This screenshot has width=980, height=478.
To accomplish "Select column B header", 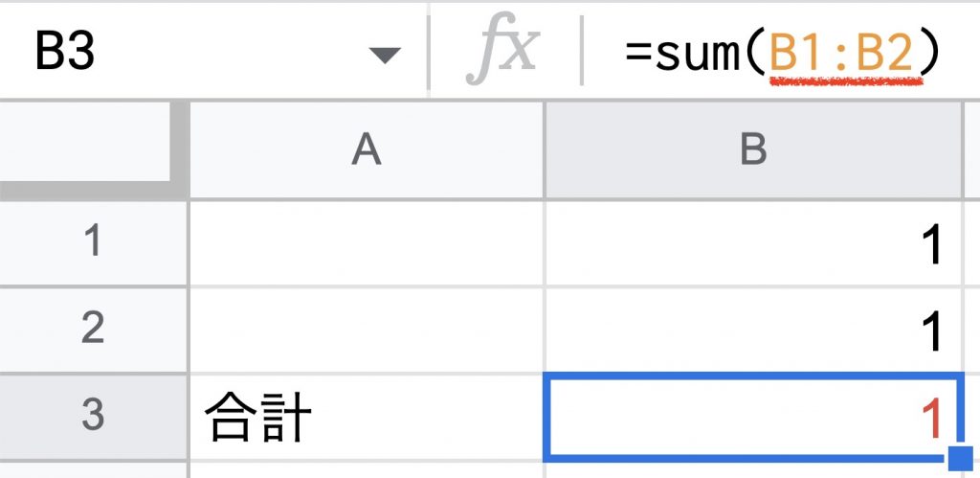I will click(x=753, y=149).
